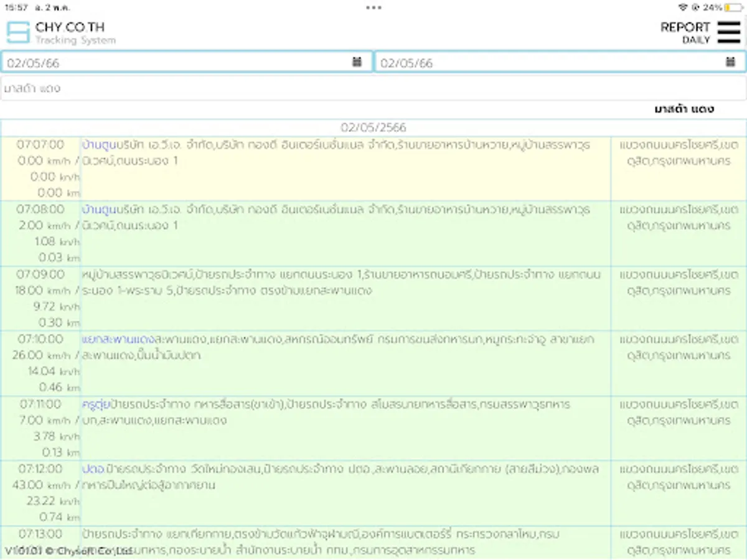Click the district cell in 07:07:00 row
747x560 pixels.
point(679,169)
